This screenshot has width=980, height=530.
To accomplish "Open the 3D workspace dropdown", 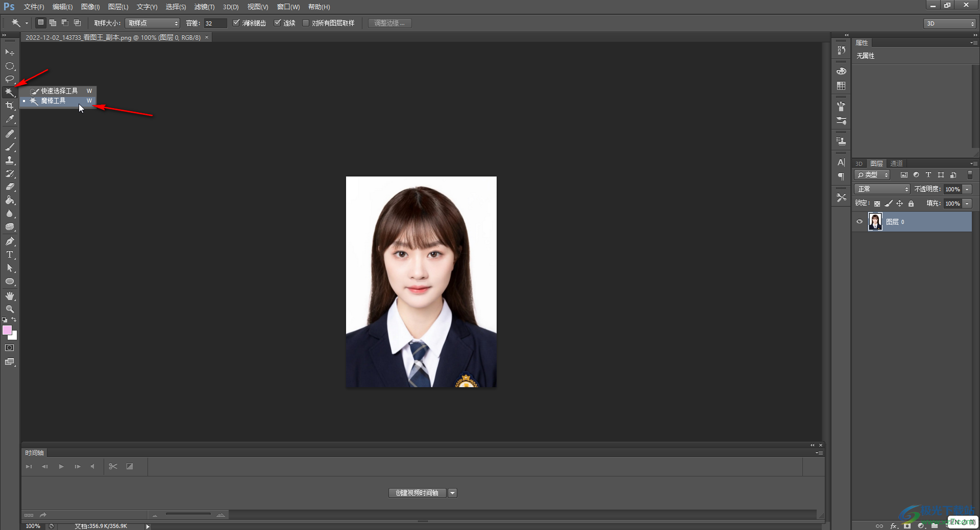I will click(x=950, y=23).
